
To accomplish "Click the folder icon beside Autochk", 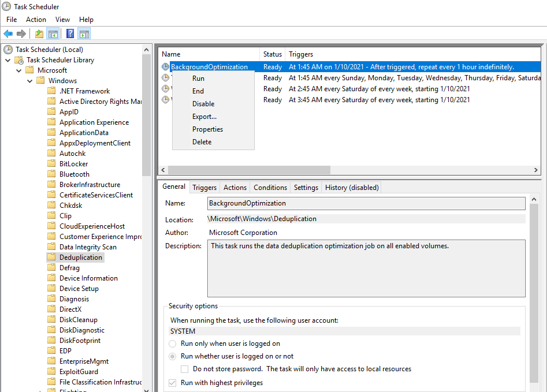I will point(51,153).
